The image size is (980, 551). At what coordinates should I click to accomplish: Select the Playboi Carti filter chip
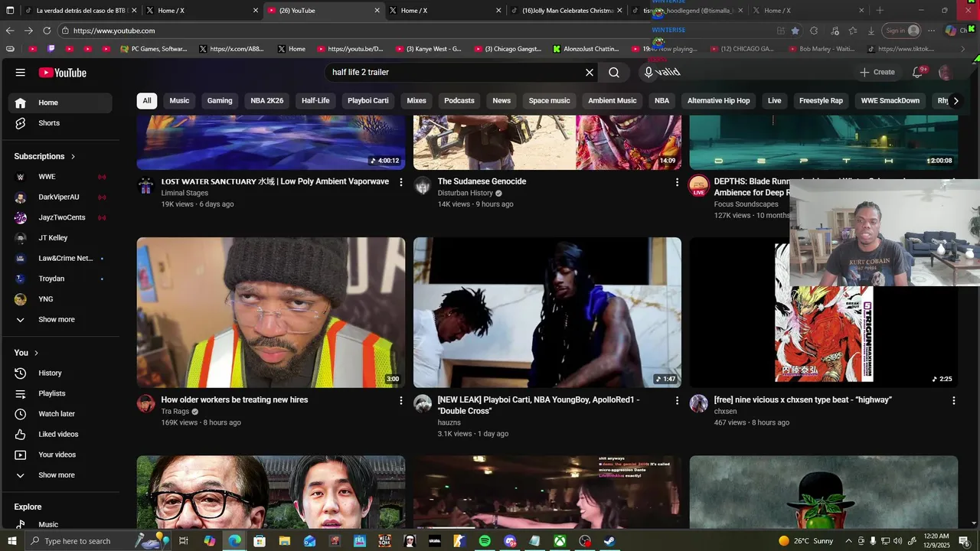point(368,100)
